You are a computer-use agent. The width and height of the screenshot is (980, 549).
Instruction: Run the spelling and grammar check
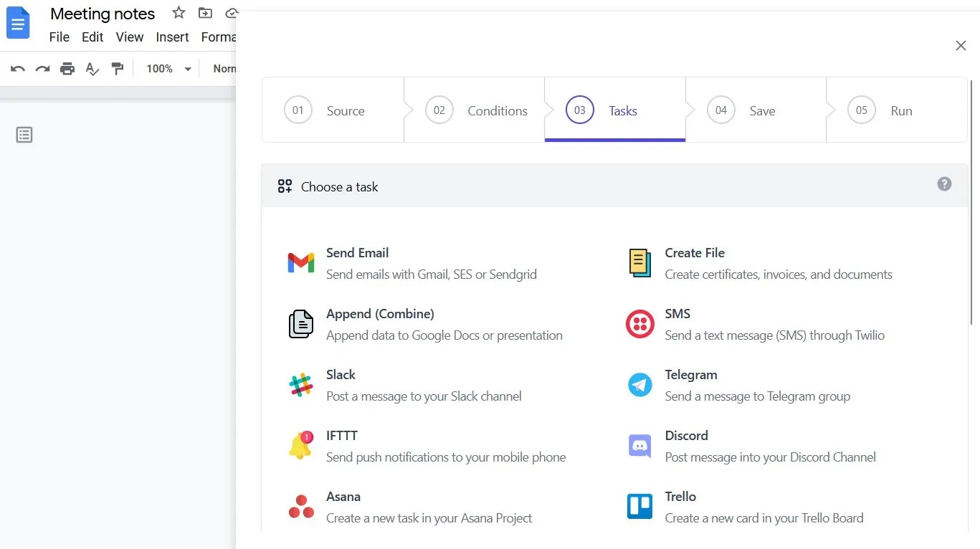click(92, 68)
